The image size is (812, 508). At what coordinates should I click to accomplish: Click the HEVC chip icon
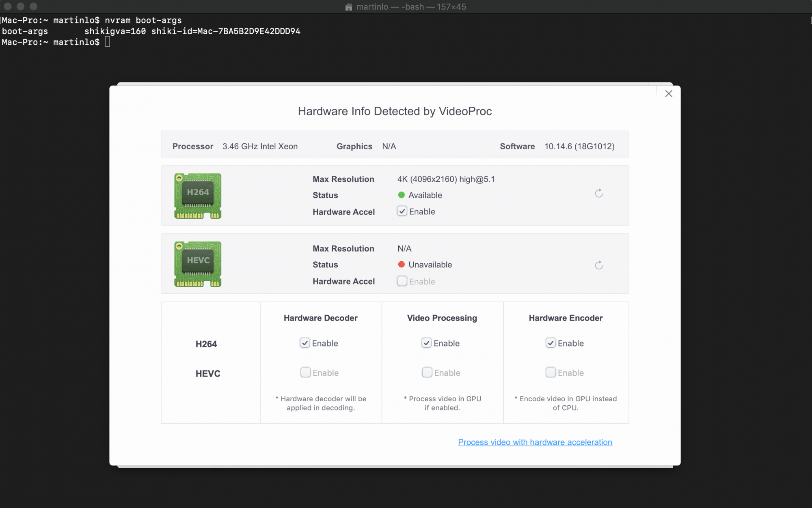(198, 264)
